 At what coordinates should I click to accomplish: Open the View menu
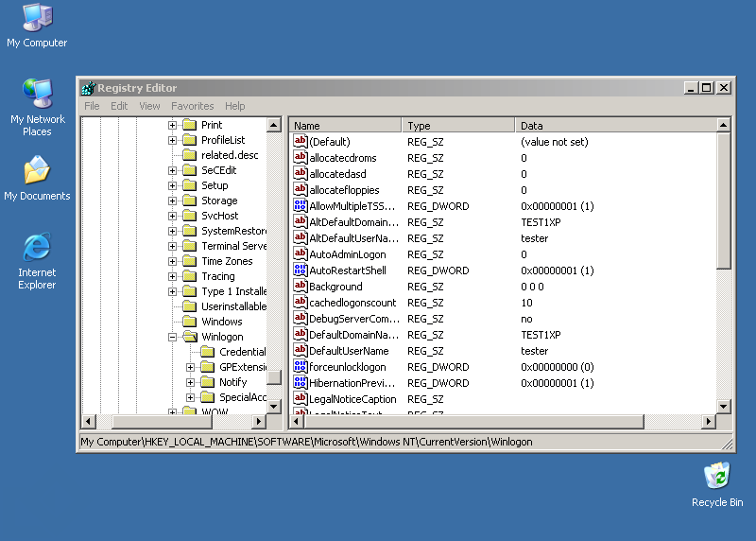click(149, 106)
